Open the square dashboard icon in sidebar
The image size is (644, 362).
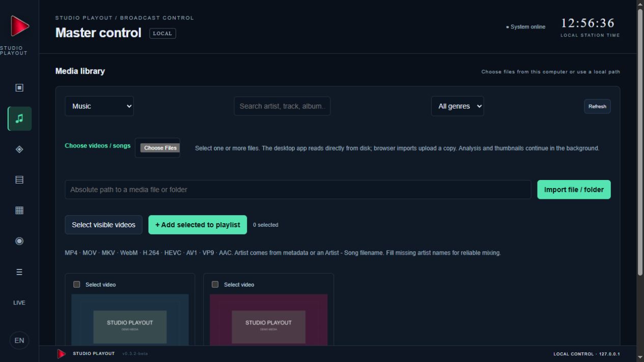pos(19,88)
